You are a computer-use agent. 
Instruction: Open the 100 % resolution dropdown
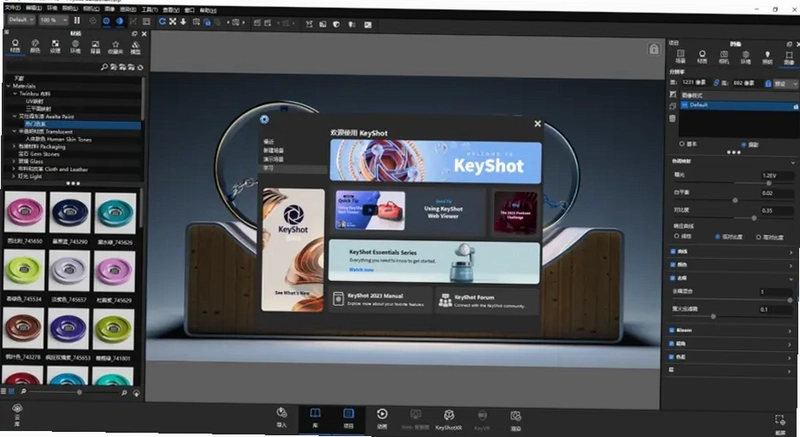click(x=54, y=20)
